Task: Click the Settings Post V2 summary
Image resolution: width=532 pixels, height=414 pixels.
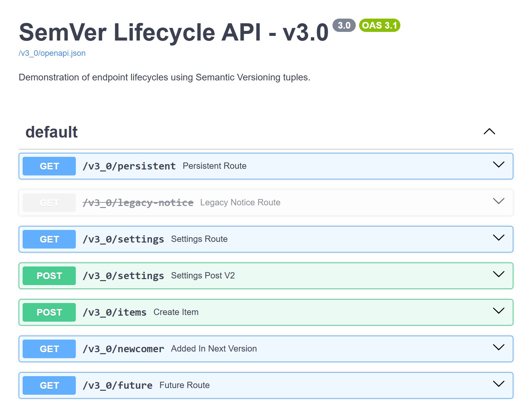Action: (203, 275)
